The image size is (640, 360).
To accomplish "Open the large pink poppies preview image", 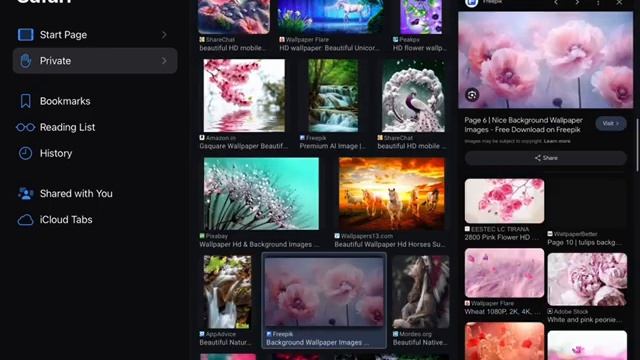I will tap(546, 60).
